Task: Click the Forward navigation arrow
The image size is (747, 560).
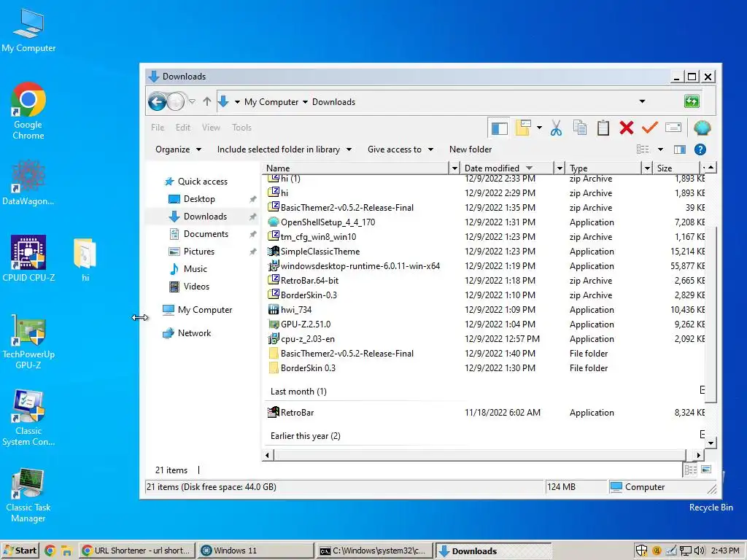Action: coord(176,101)
